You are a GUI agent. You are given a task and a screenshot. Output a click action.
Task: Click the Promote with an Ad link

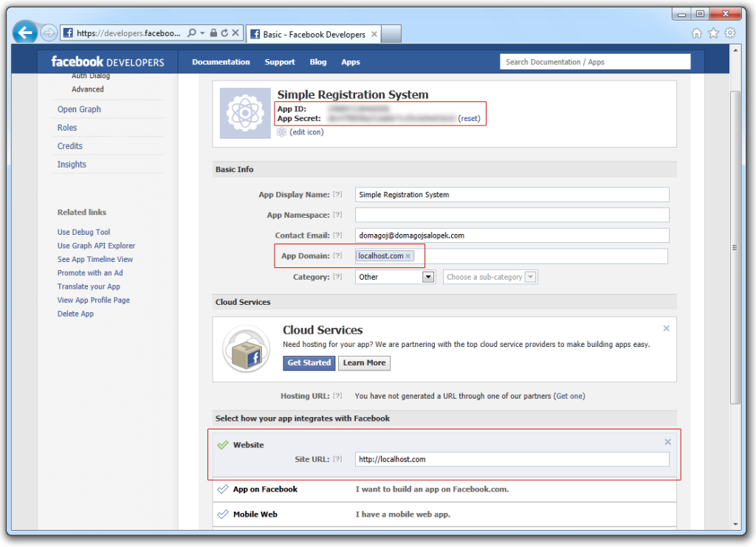[90, 272]
